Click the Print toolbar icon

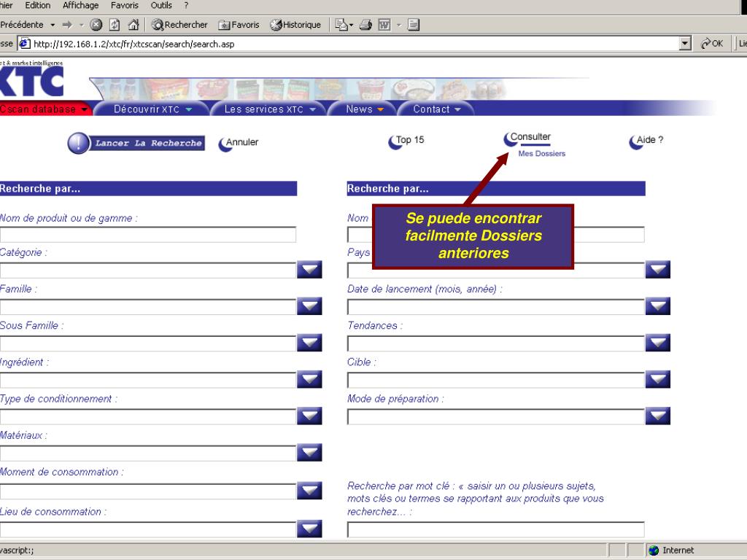coord(365,25)
